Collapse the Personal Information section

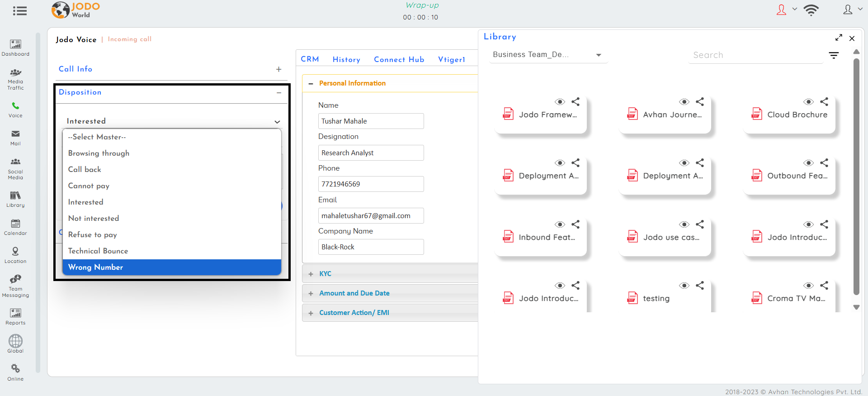311,84
